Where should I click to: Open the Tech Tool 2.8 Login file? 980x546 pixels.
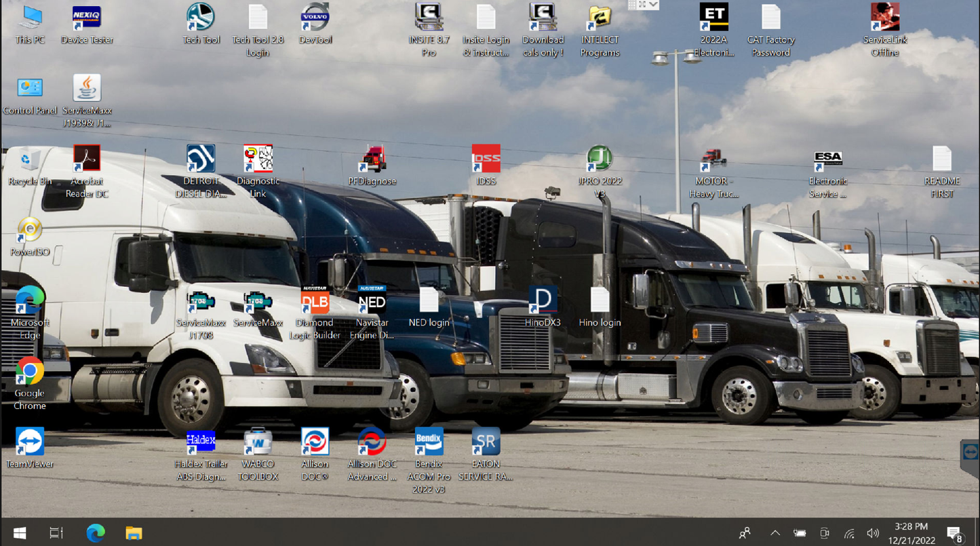pyautogui.click(x=258, y=31)
